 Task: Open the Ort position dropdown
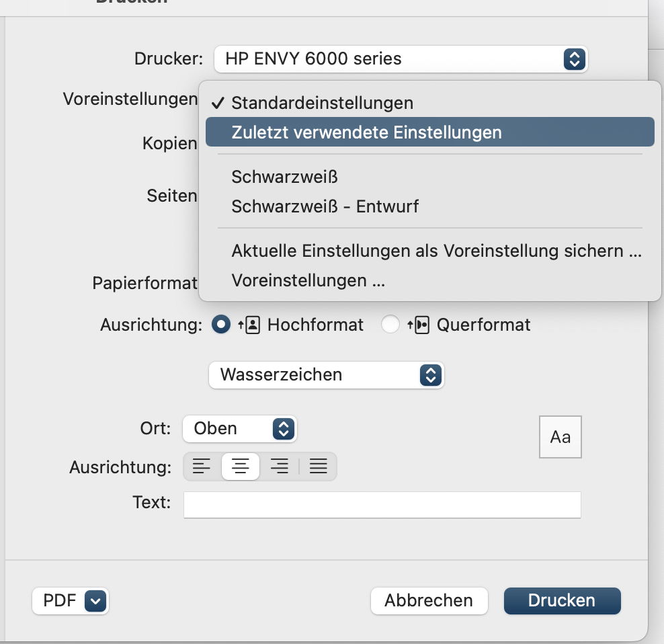(x=239, y=428)
